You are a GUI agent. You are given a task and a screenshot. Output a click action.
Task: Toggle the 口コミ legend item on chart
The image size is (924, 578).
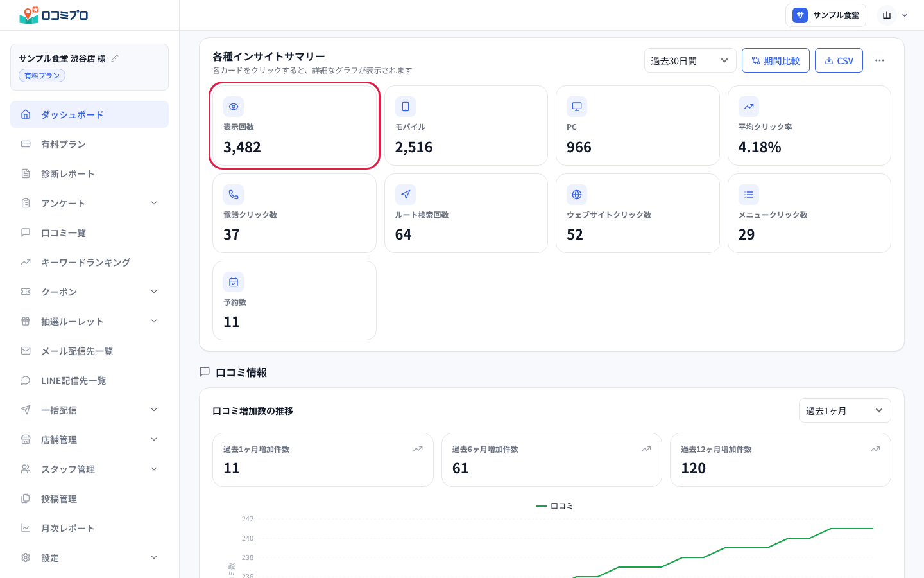[554, 506]
